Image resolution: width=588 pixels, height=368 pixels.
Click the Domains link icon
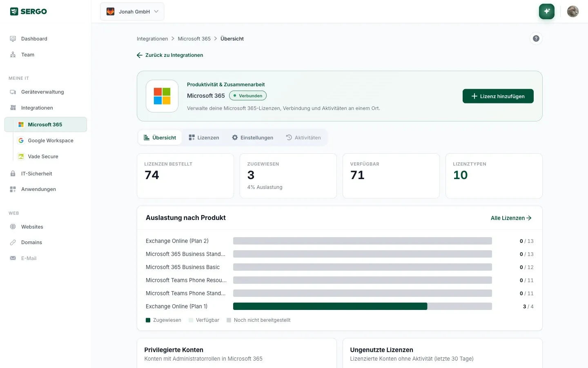pos(13,242)
